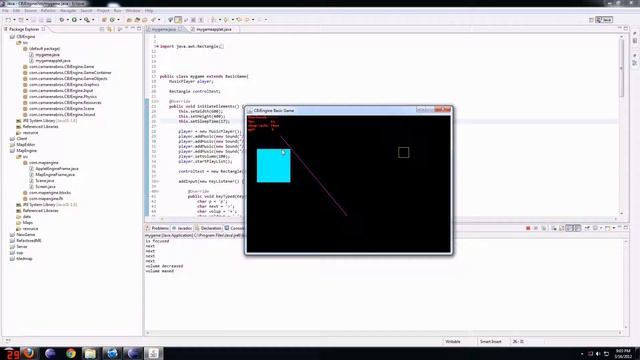Open the Display Selected Console dropdown
This screenshot has width=640, height=360.
click(601, 228)
